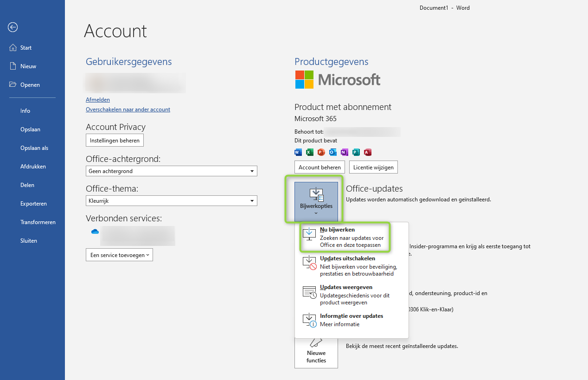
Task: Click the Afmelden link
Action: pyautogui.click(x=98, y=100)
